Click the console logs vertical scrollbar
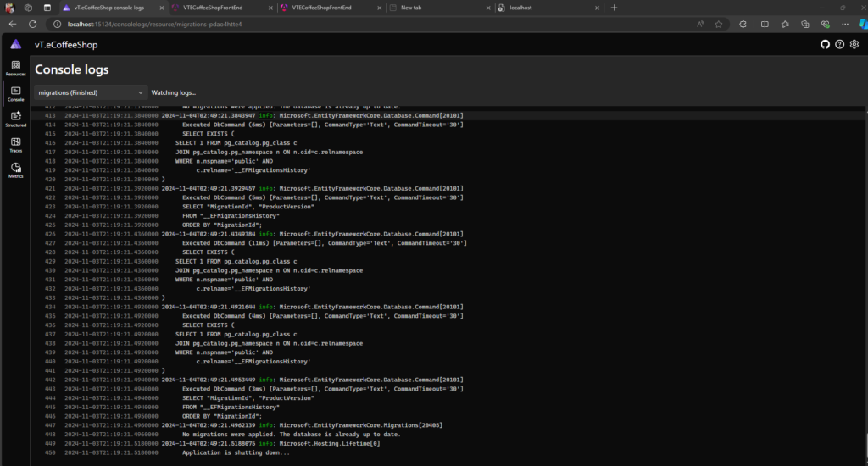 coord(865,445)
